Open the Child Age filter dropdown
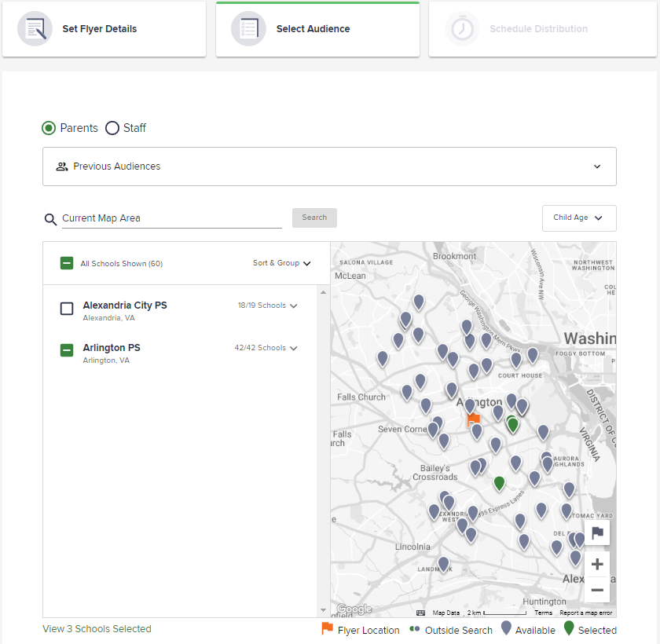This screenshot has width=660, height=644. pos(579,218)
